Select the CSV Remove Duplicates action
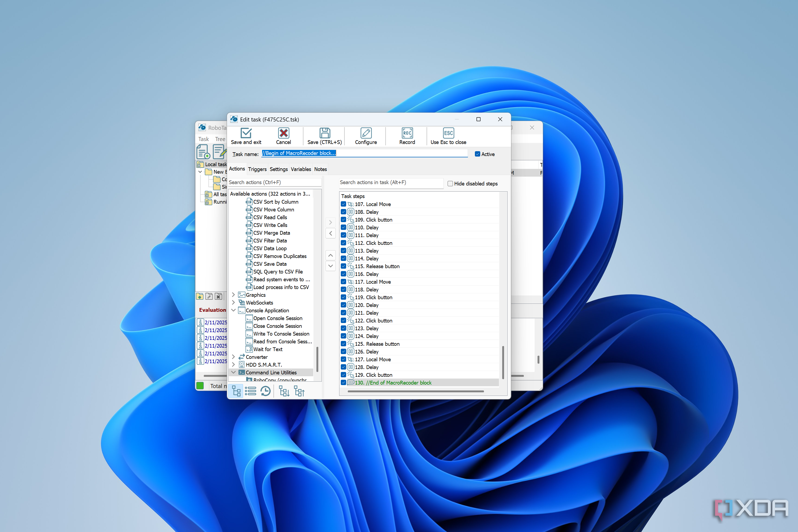Screen dimensions: 798x532 coord(280,256)
